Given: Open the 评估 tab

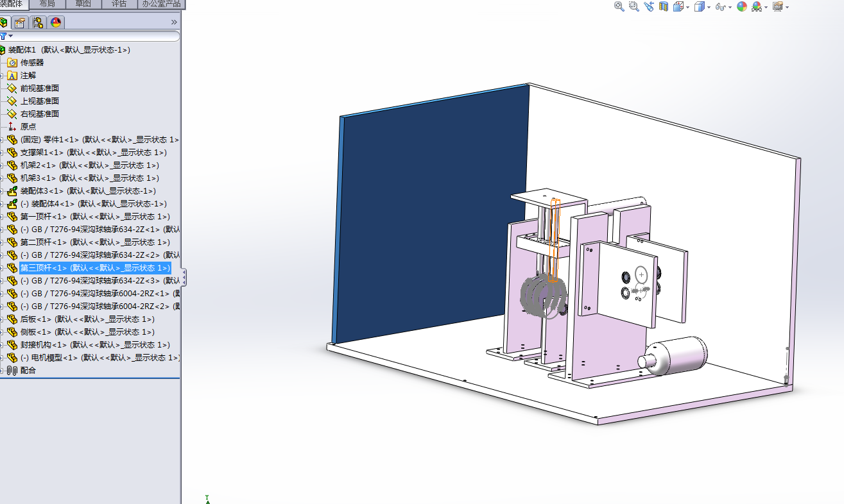Looking at the screenshot, I should coord(119,4).
